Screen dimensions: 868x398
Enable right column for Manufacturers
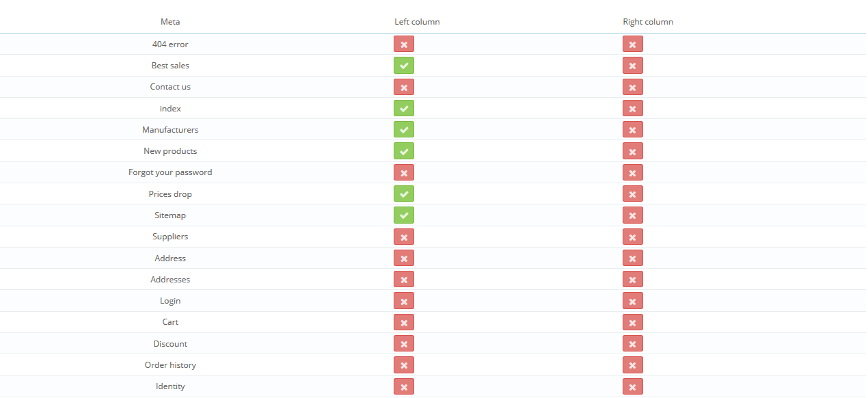tap(633, 130)
